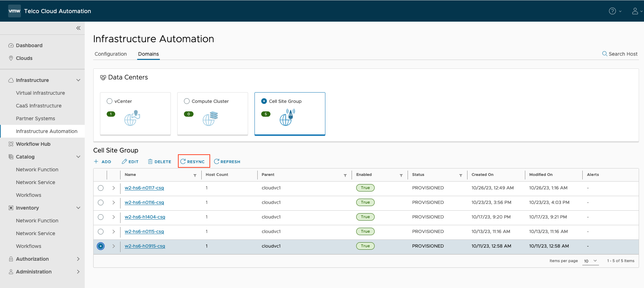644x288 pixels.
Task: Open the w2-hs6-n0115-csg link
Action: [x=144, y=232]
